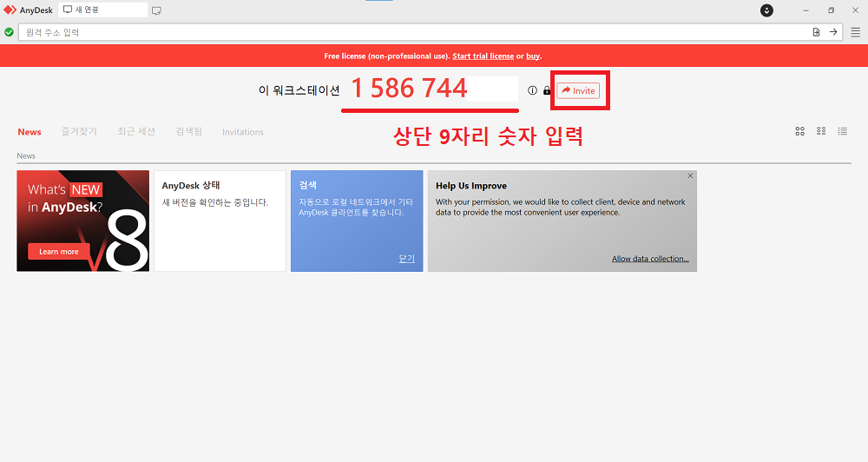Click the lock icon beside the ID
The image size is (868, 462).
tap(547, 90)
